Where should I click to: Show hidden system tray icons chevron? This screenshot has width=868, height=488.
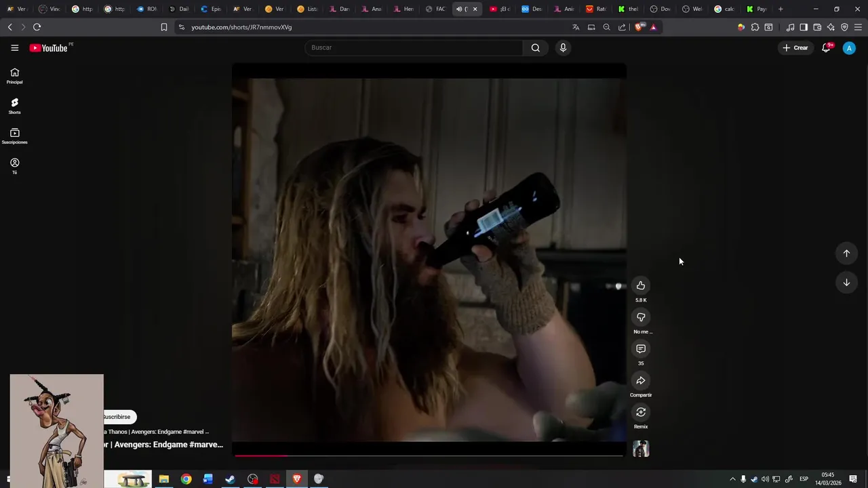click(x=732, y=479)
